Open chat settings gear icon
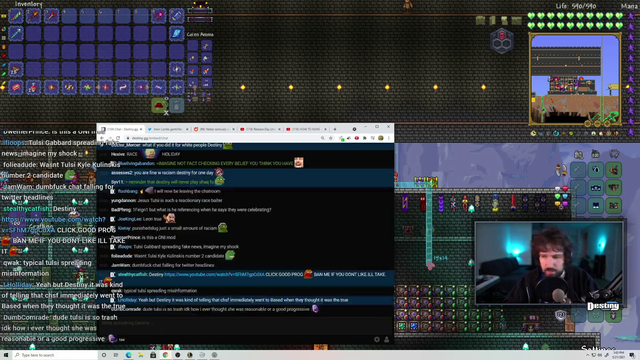 point(377,339)
